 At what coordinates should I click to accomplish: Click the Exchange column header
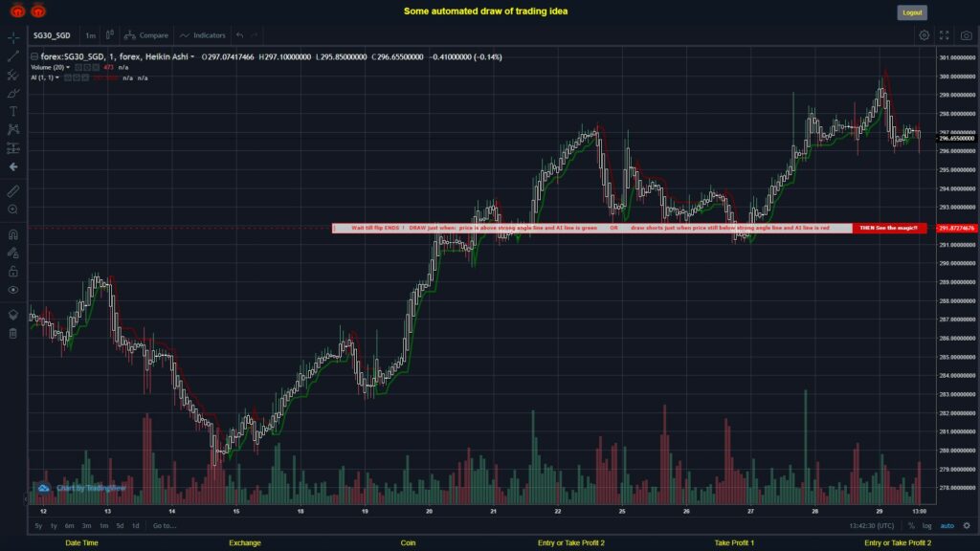(x=244, y=543)
